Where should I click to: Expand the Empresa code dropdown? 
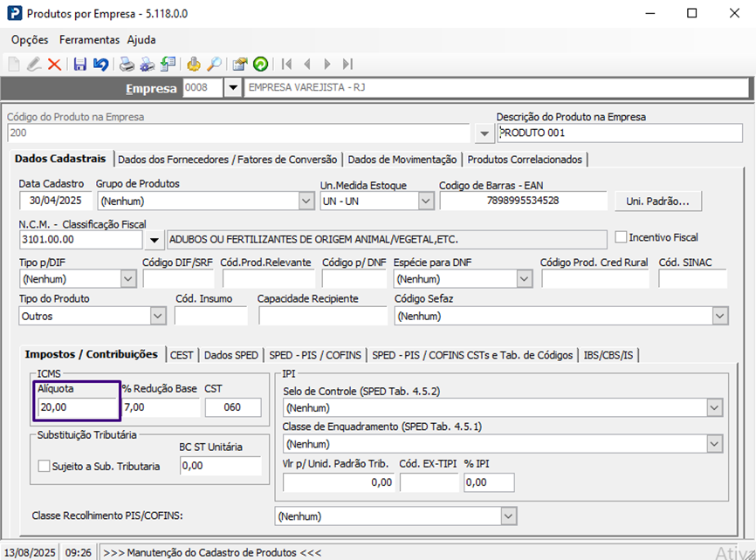pyautogui.click(x=233, y=88)
